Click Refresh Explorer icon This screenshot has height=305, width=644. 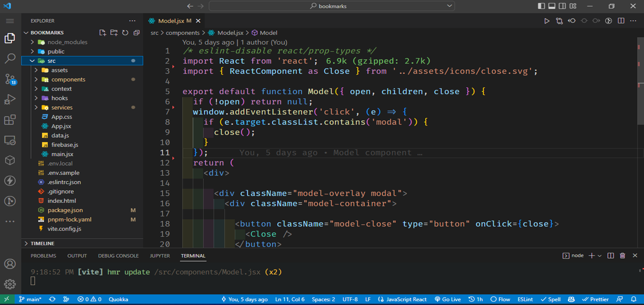tap(125, 32)
